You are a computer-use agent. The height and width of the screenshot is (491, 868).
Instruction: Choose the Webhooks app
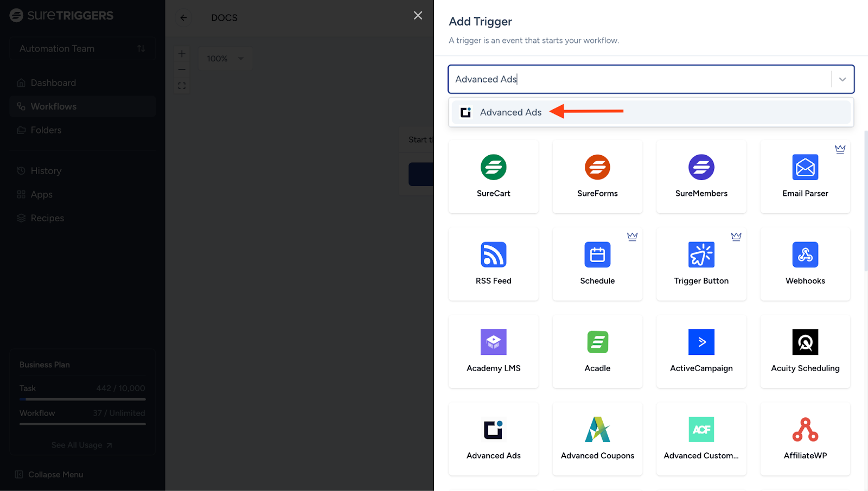tap(805, 264)
